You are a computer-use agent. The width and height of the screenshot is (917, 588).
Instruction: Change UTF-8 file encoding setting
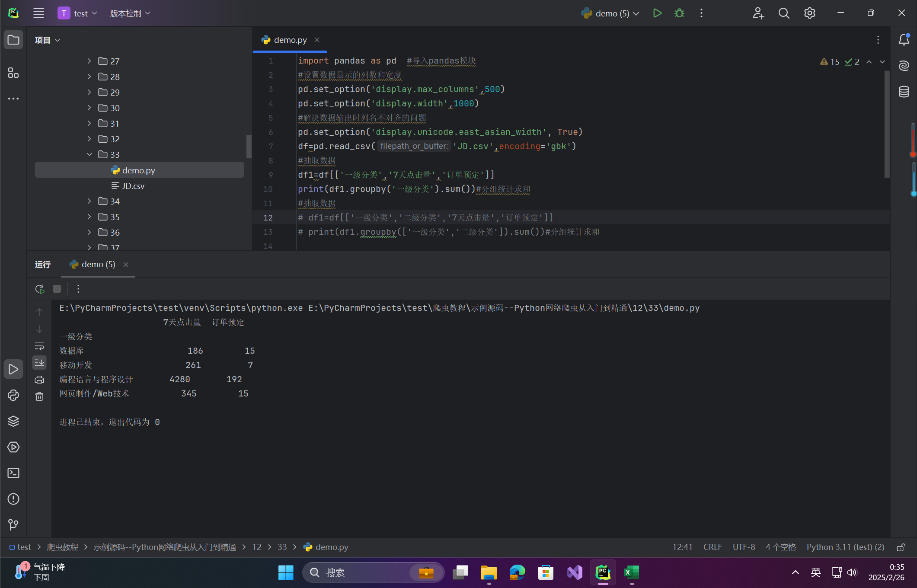(x=744, y=547)
